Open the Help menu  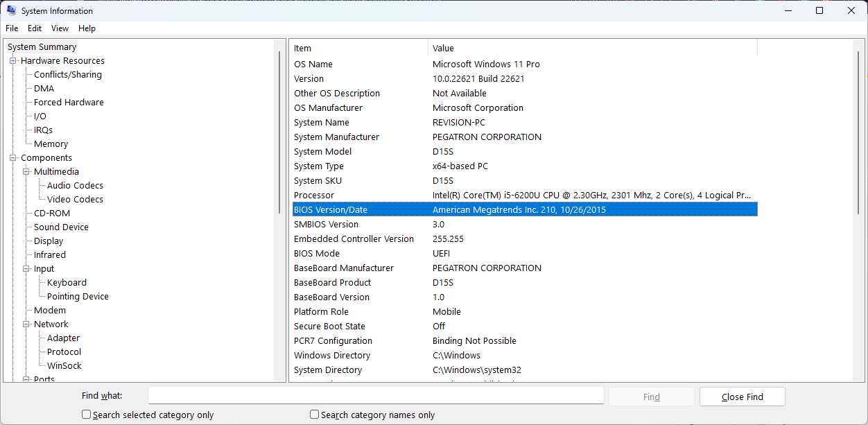[x=87, y=28]
